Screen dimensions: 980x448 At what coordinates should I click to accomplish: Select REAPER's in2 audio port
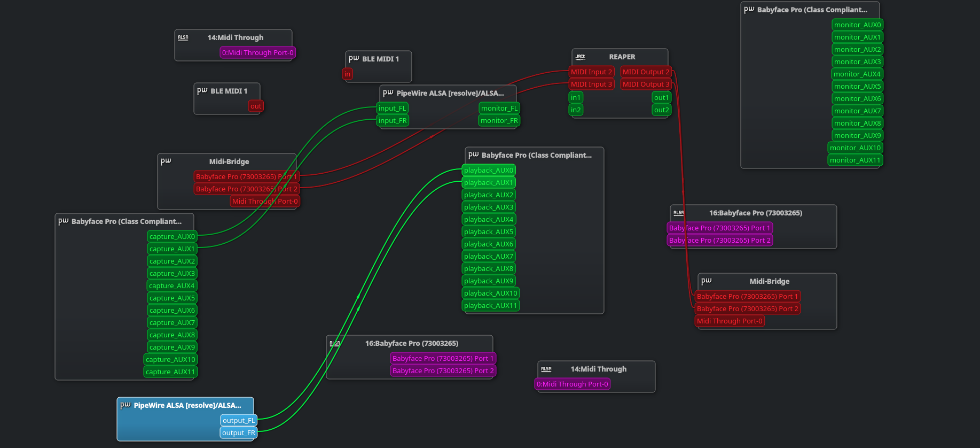point(576,110)
